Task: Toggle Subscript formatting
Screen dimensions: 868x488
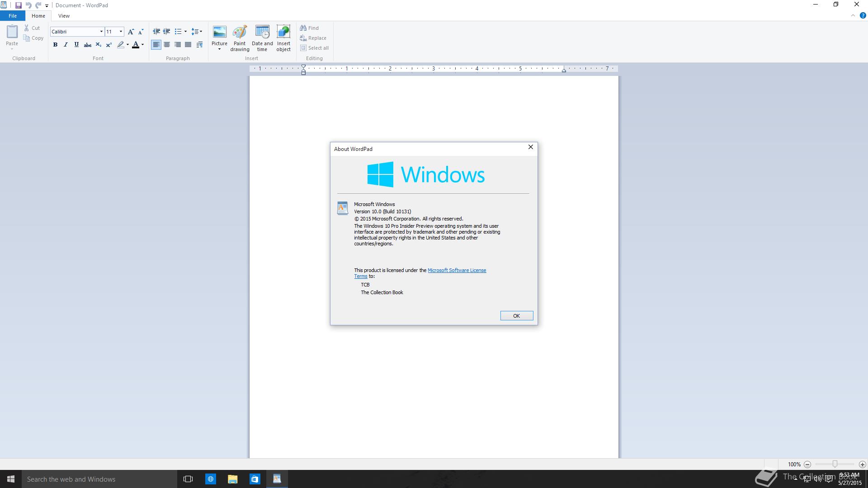Action: 98,45
